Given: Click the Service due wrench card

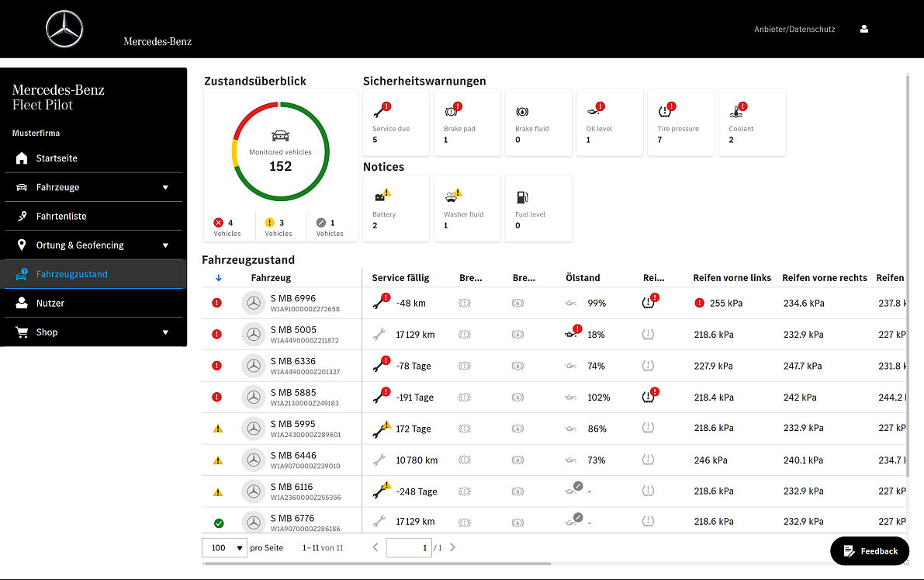Looking at the screenshot, I should (x=395, y=123).
